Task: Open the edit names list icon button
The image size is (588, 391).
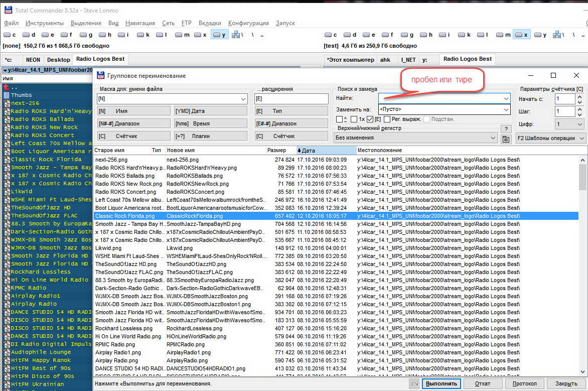Action: point(506,139)
